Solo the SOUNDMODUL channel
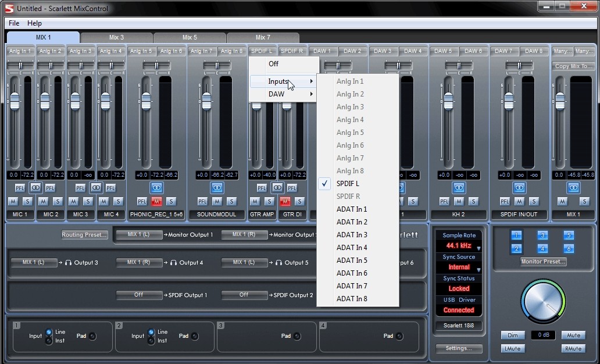The width and height of the screenshot is (600, 364). click(231, 201)
